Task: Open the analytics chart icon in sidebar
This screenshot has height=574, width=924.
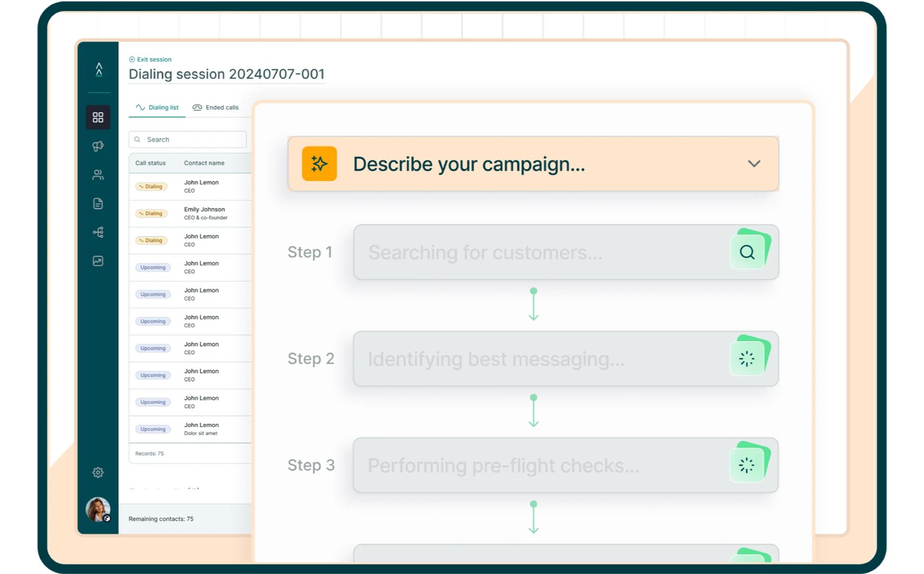Action: [x=98, y=261]
